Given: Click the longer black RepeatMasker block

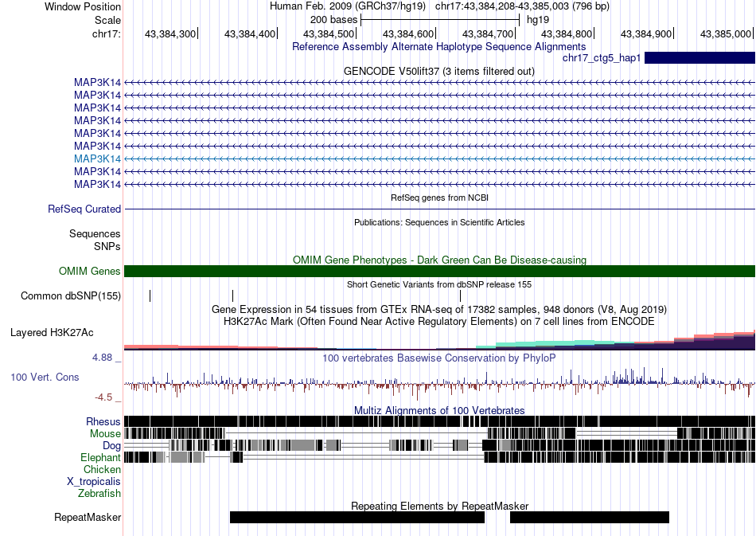Looking at the screenshot, I should [357, 517].
